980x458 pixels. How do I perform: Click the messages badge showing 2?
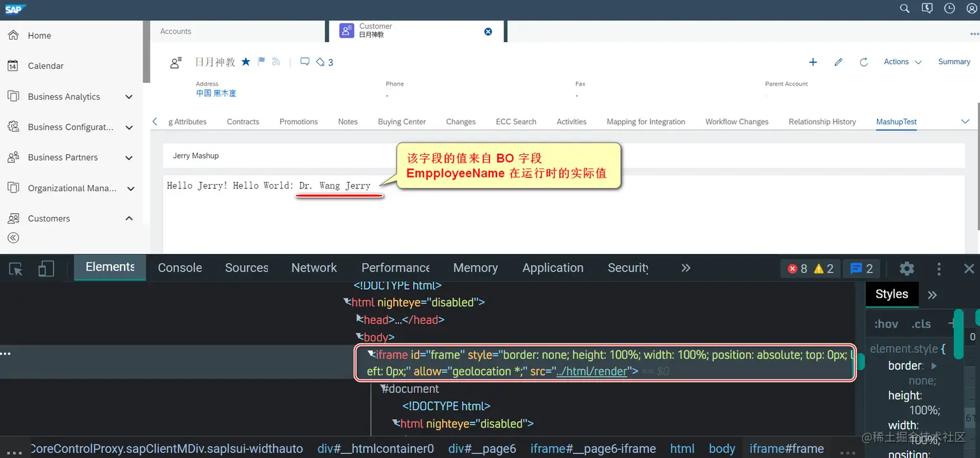pyautogui.click(x=862, y=268)
